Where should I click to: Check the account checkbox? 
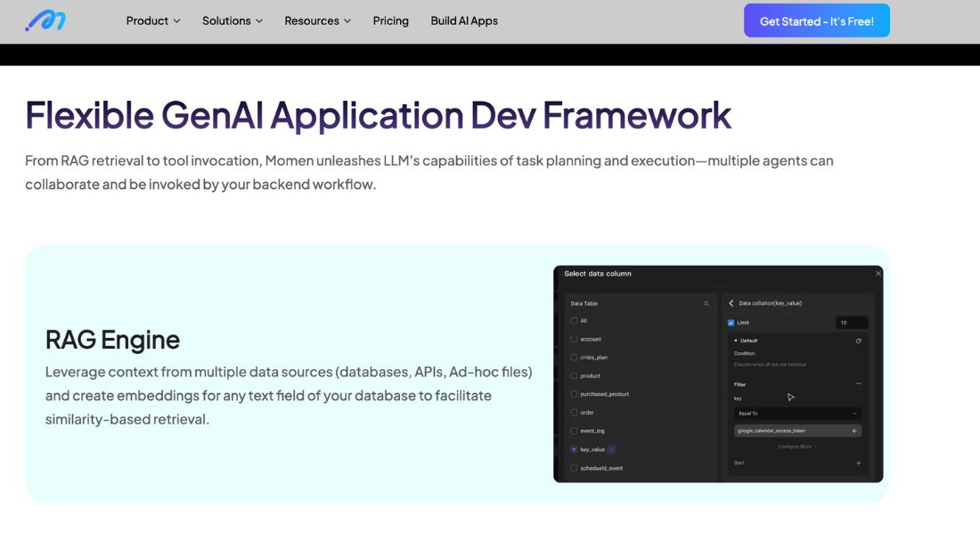point(574,339)
